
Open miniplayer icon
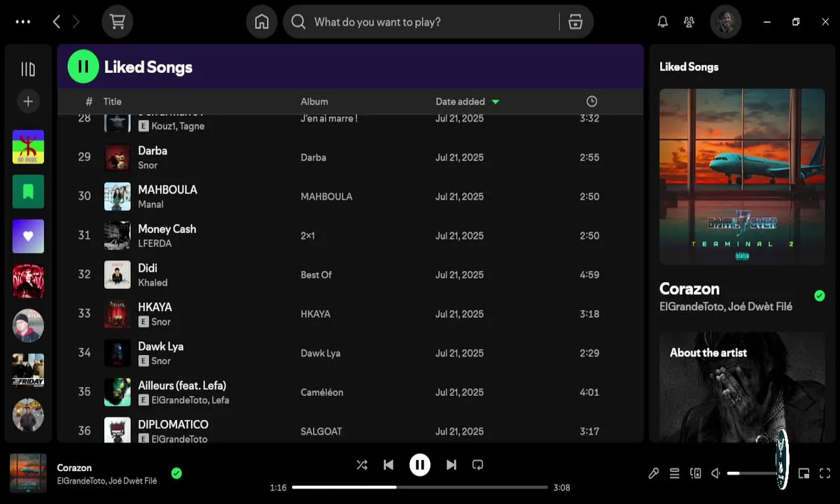(x=804, y=473)
